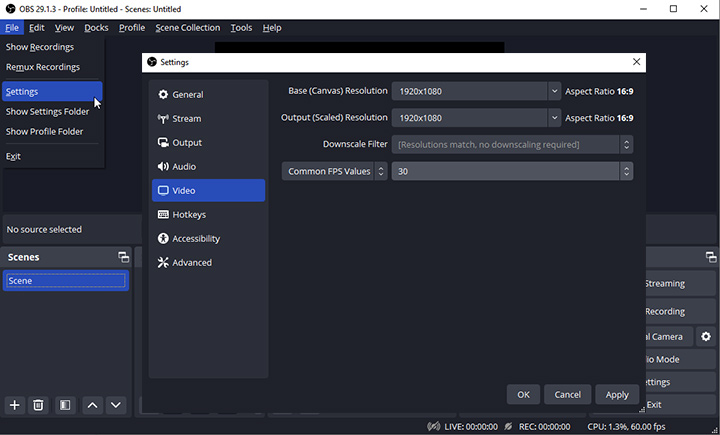Open the Output settings section
Image resolution: width=720 pixels, height=435 pixels.
click(208, 142)
